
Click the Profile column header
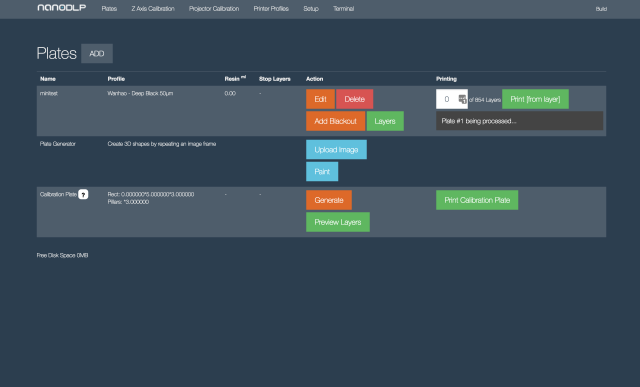click(116, 79)
